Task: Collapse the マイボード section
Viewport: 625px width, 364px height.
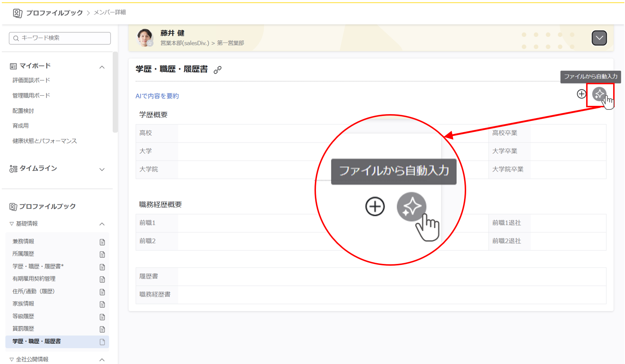Action: [102, 67]
